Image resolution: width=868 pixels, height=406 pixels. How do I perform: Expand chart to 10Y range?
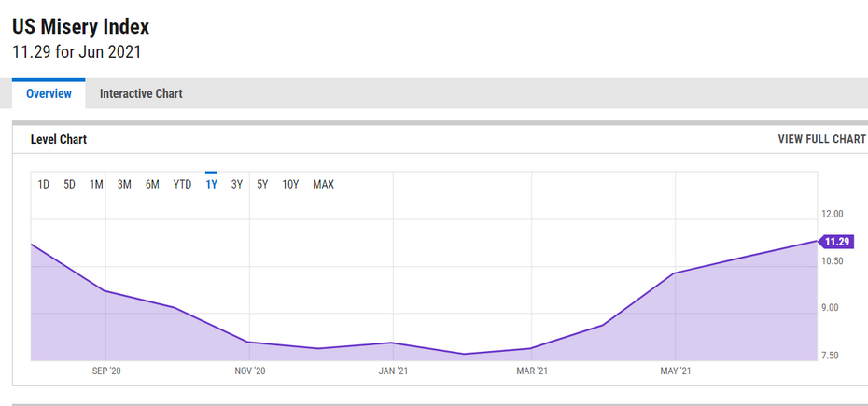(290, 184)
